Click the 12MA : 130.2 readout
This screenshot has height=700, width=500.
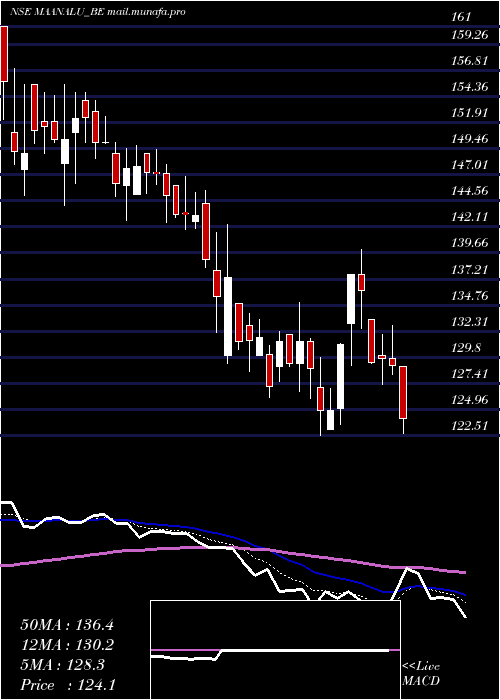point(67,645)
